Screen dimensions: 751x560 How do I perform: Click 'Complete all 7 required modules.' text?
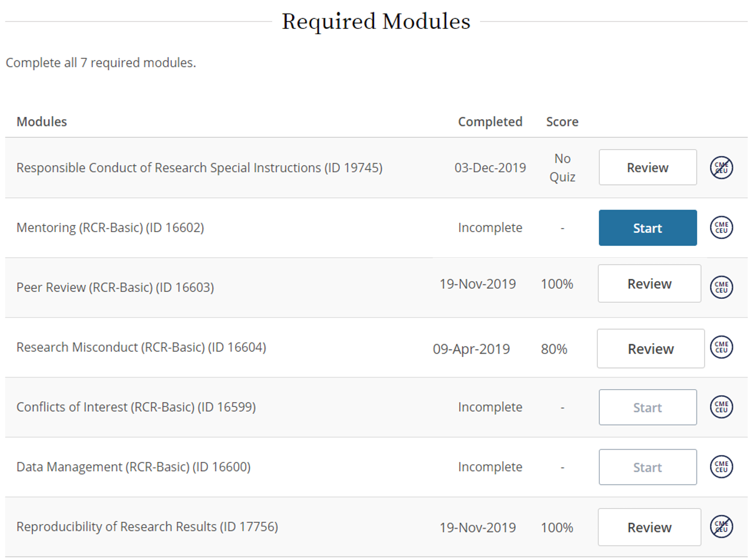[101, 63]
